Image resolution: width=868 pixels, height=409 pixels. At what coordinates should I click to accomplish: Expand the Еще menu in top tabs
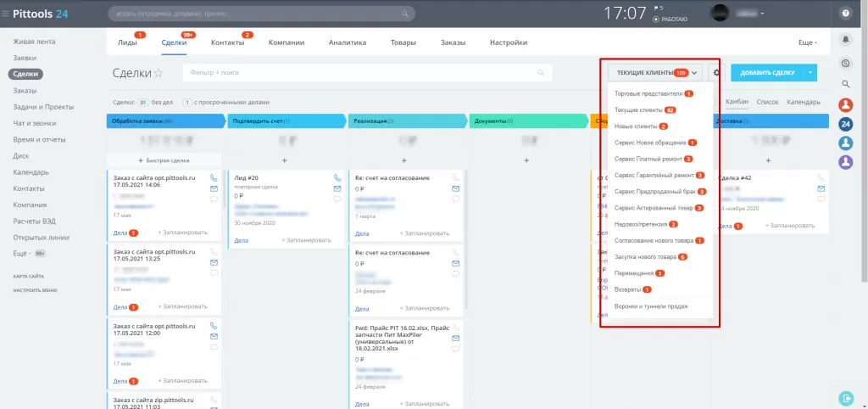click(x=807, y=42)
